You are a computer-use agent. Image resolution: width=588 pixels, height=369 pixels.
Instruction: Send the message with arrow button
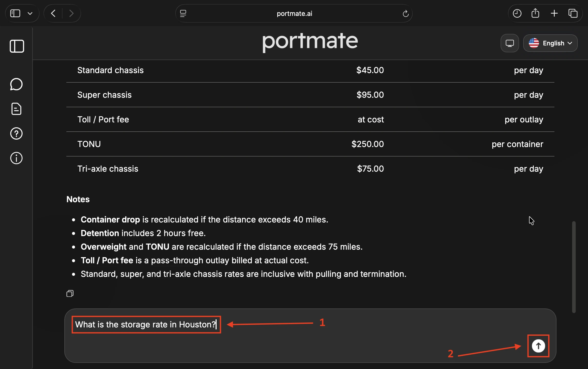pos(538,346)
